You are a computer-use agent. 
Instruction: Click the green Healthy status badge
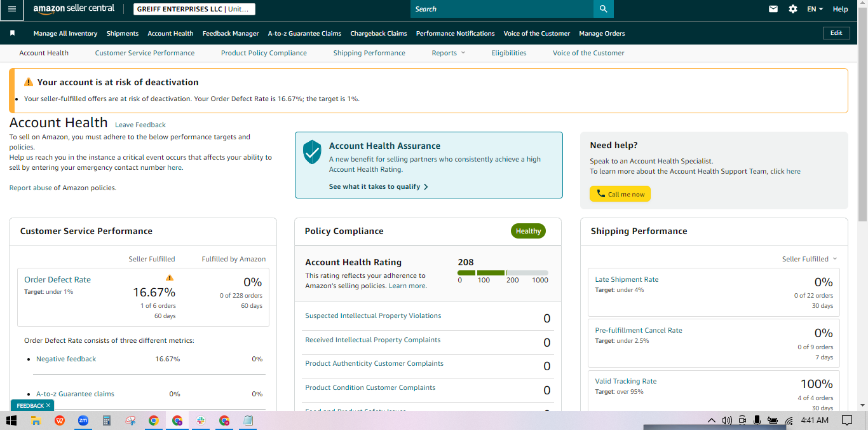[528, 231]
